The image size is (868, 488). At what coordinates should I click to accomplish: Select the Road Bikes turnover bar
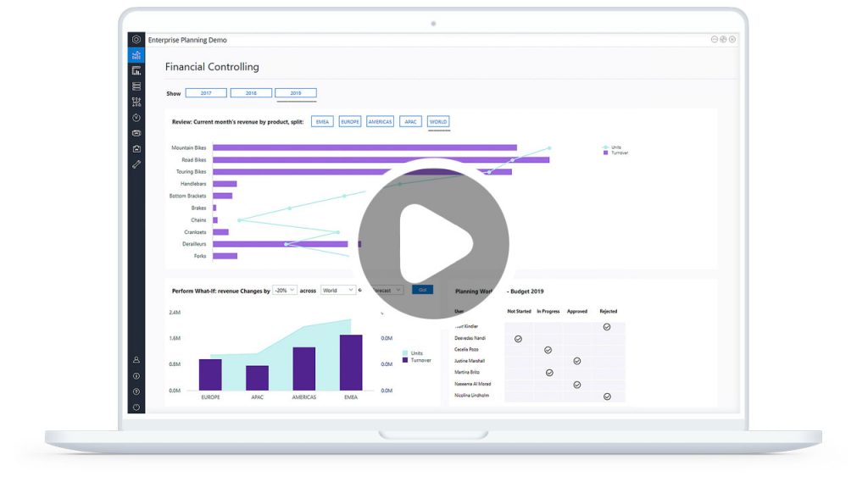click(x=381, y=160)
